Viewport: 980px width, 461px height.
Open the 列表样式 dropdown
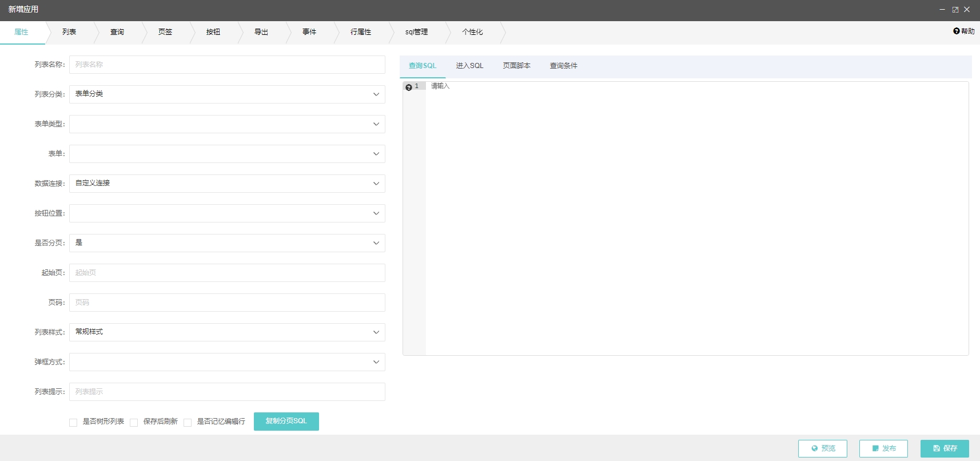point(227,332)
